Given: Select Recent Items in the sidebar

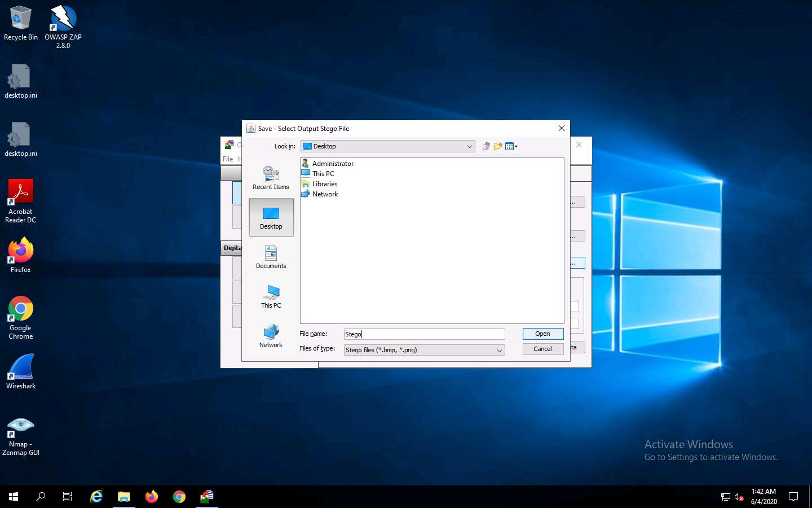Looking at the screenshot, I should pos(271,178).
